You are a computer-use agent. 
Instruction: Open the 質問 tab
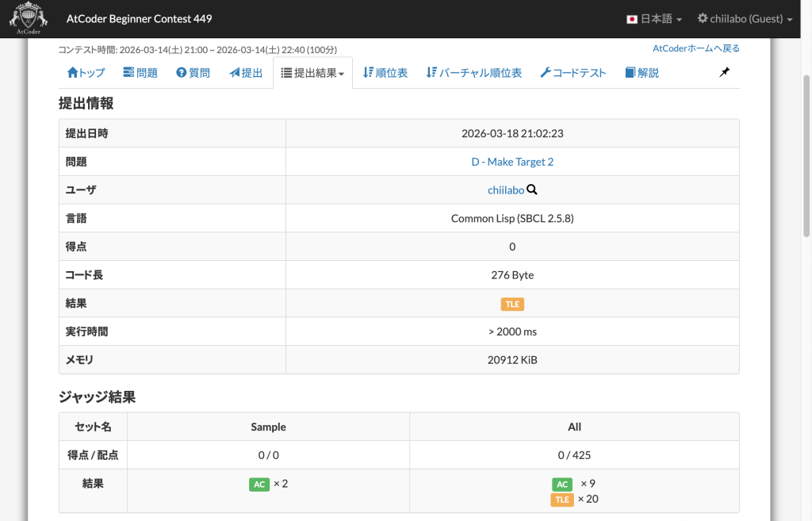pos(193,73)
